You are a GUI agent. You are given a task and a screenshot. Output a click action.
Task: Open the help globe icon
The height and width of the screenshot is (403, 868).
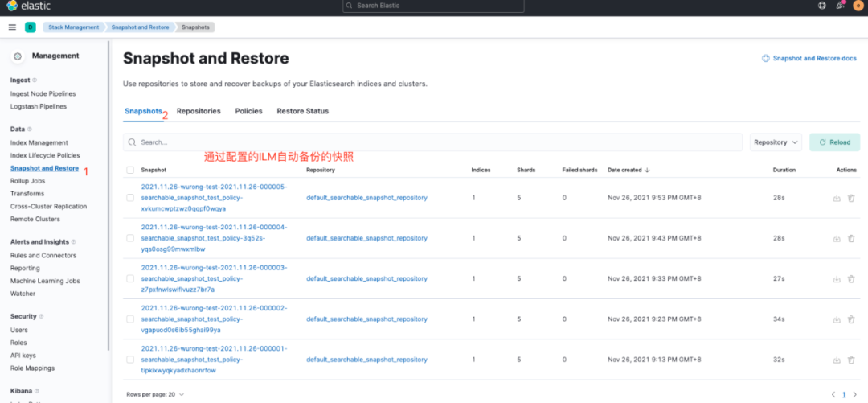point(821,6)
